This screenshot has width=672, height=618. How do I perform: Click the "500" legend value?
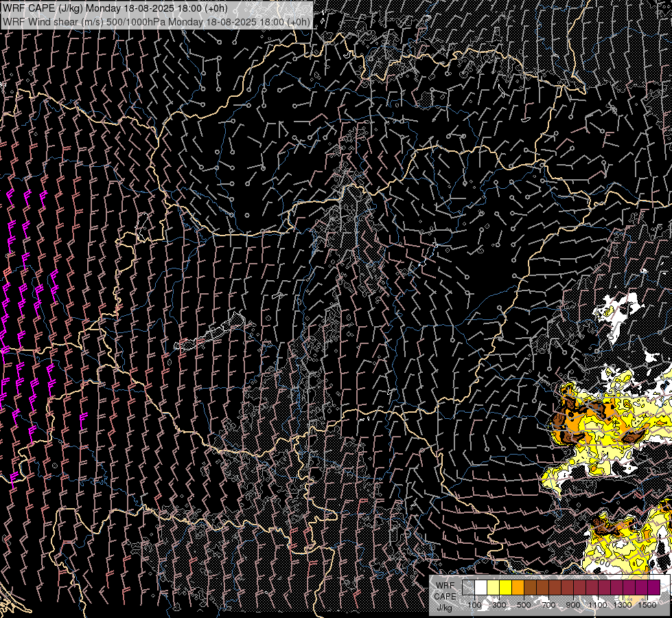click(524, 605)
